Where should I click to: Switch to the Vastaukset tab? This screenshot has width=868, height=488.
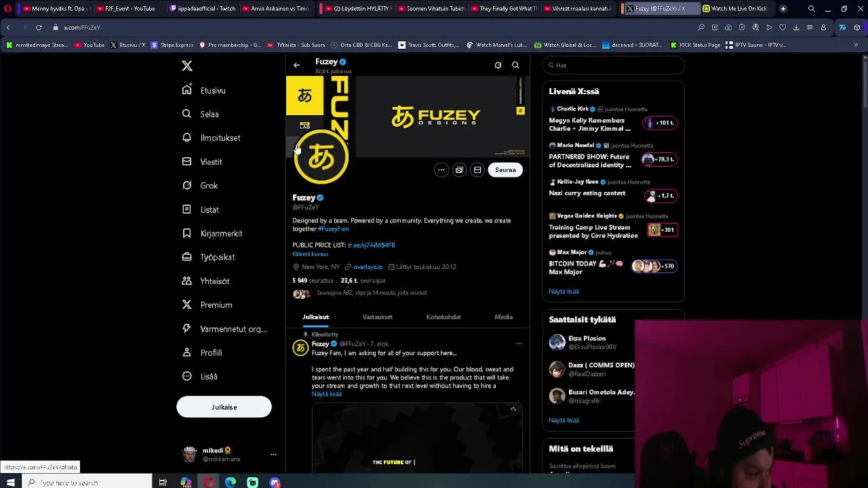(378, 317)
